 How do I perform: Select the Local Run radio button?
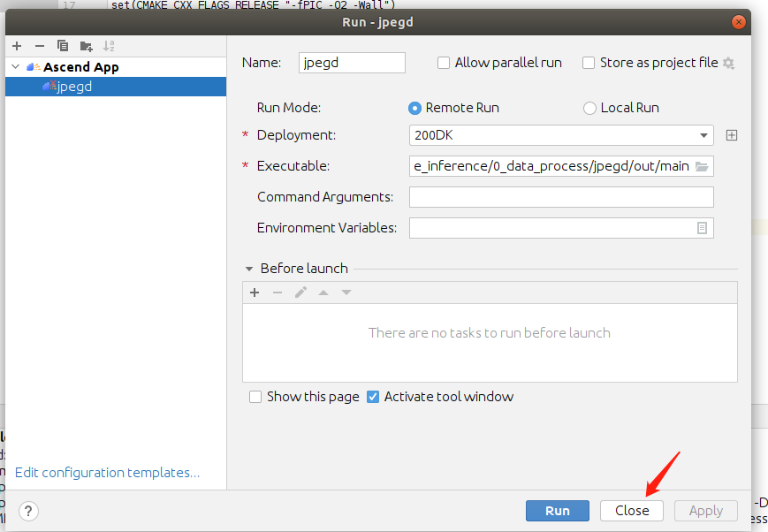tap(589, 108)
